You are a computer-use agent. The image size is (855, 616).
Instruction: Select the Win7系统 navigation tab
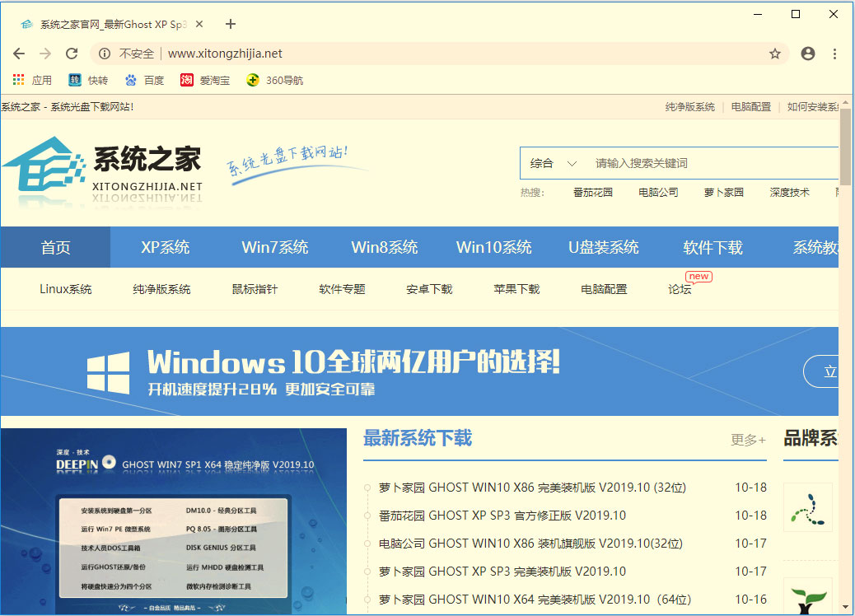tap(275, 247)
